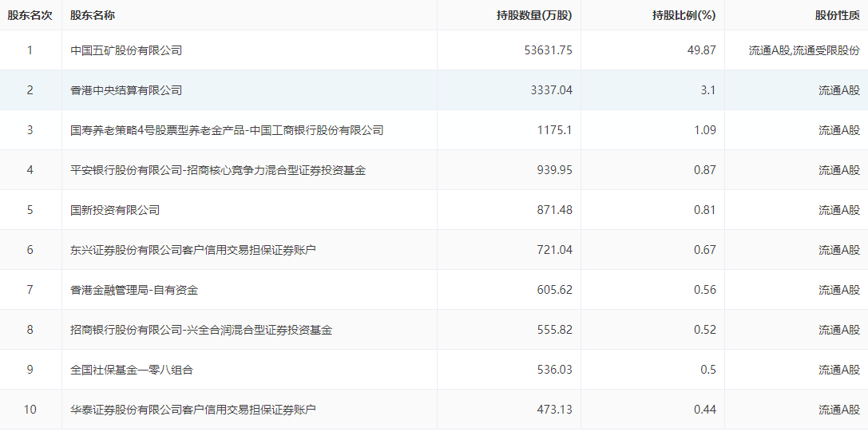This screenshot has height=432, width=868.
Task: Click rank number 3 cell
Action: [x=30, y=130]
